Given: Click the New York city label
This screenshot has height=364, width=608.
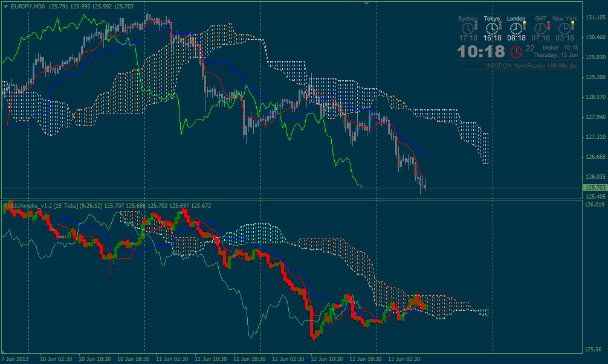Looking at the screenshot, I should 565,19.
